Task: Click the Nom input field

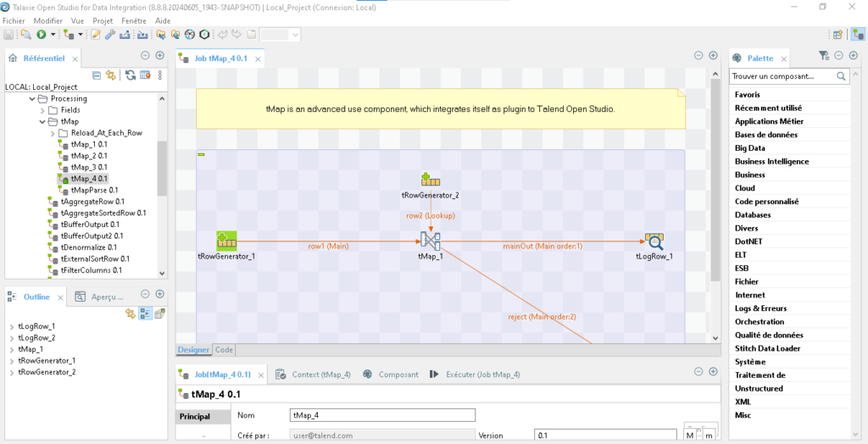Action: pyautogui.click(x=381, y=415)
